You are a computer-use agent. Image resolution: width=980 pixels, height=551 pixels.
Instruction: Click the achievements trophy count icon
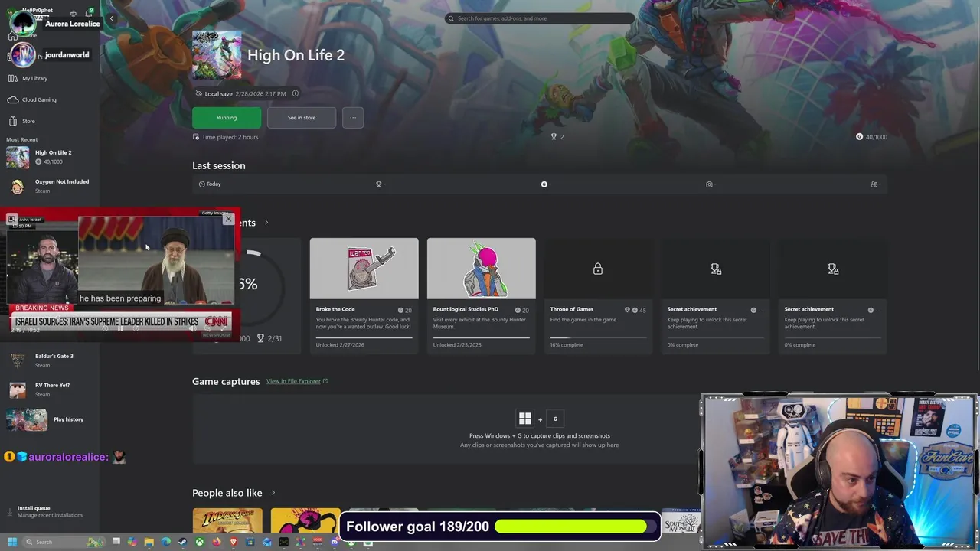tap(554, 137)
